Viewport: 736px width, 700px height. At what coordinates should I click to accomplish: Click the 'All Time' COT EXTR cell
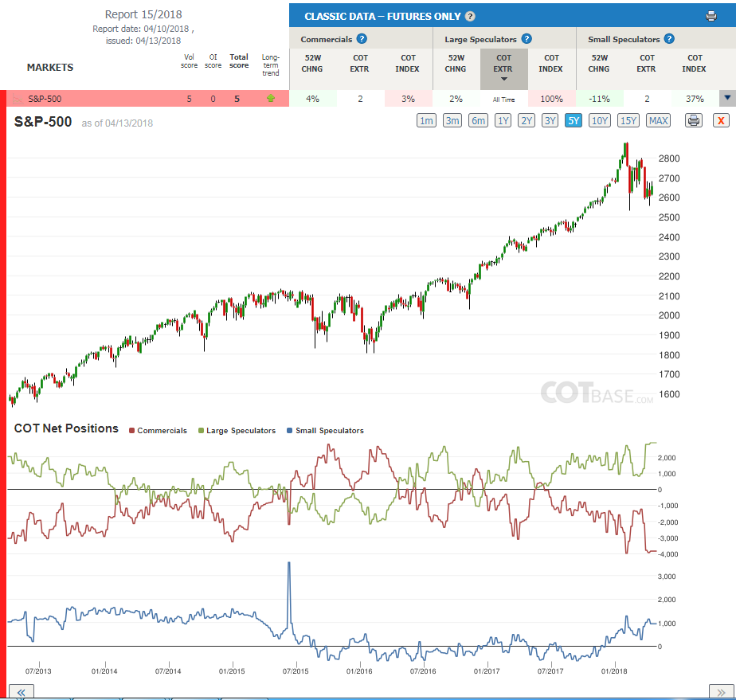(503, 99)
